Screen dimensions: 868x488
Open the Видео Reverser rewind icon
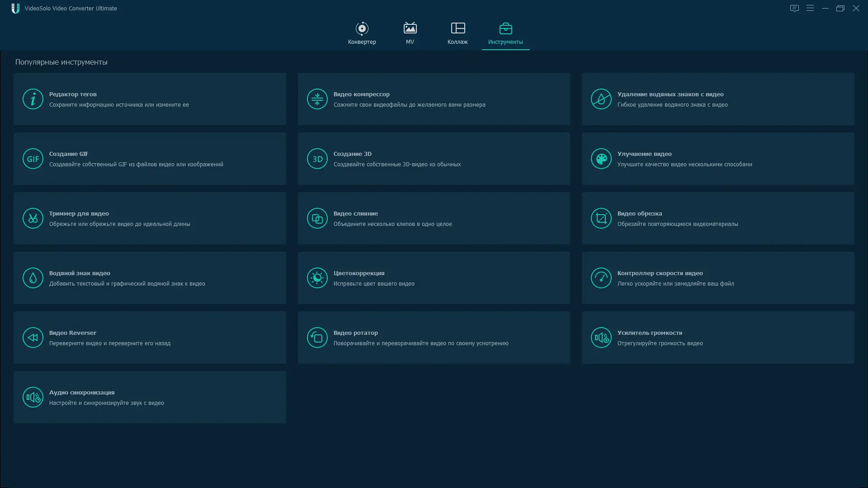tap(33, 338)
